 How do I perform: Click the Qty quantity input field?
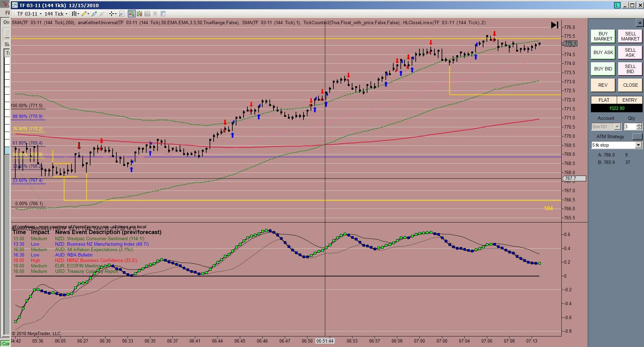[629, 127]
